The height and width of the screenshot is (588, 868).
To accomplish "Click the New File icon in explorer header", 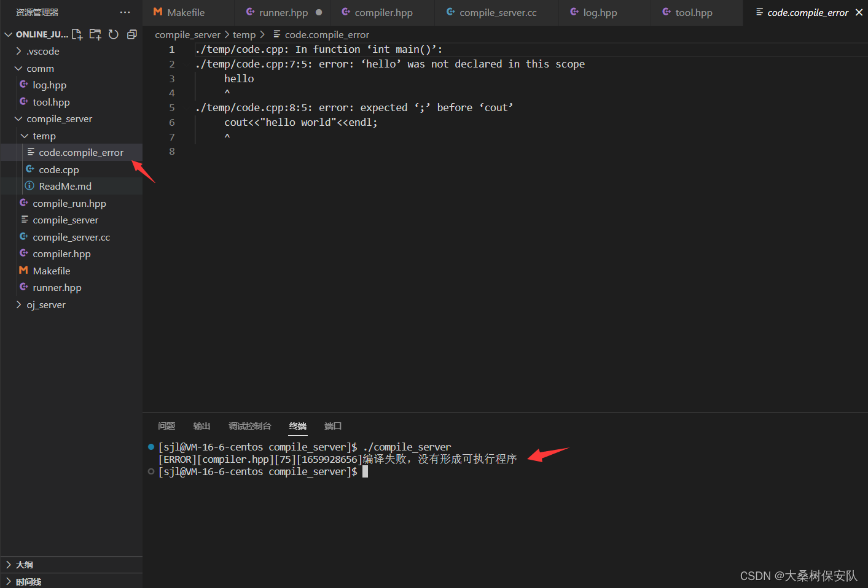I will point(77,34).
